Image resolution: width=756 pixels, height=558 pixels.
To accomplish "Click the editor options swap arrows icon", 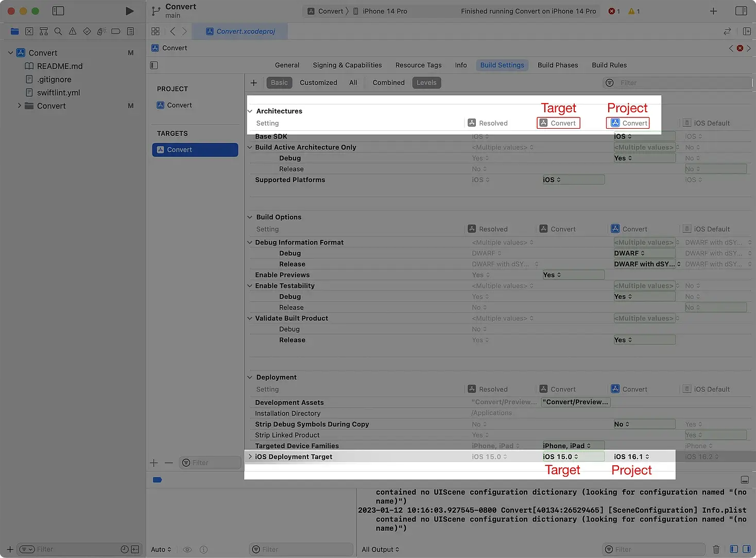I will coord(727,31).
